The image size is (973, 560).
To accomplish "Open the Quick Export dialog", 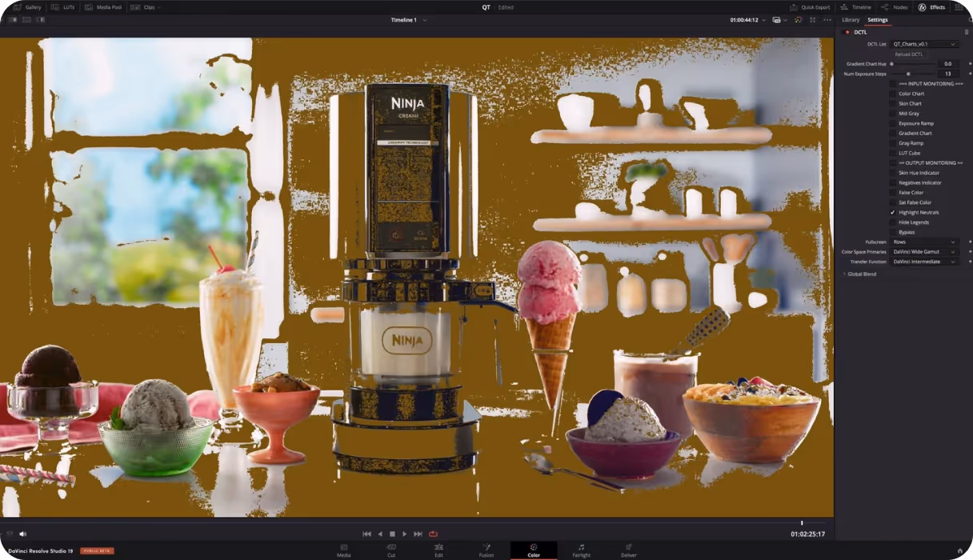I will (x=810, y=7).
